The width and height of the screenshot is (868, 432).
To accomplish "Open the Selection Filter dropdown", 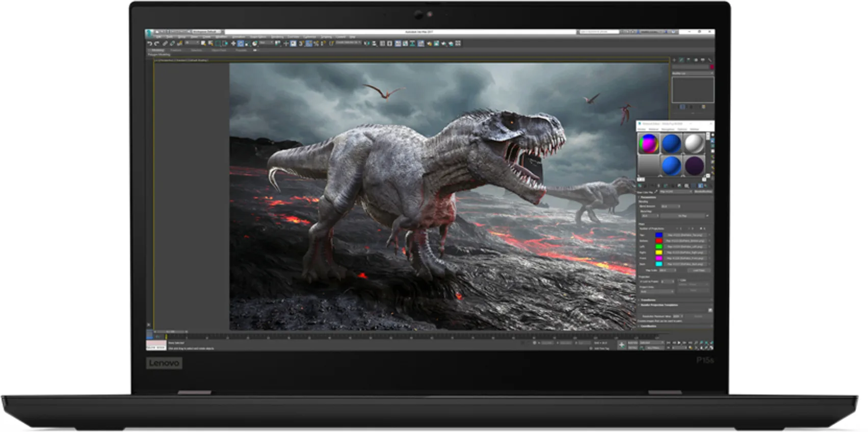I will tap(192, 43).
